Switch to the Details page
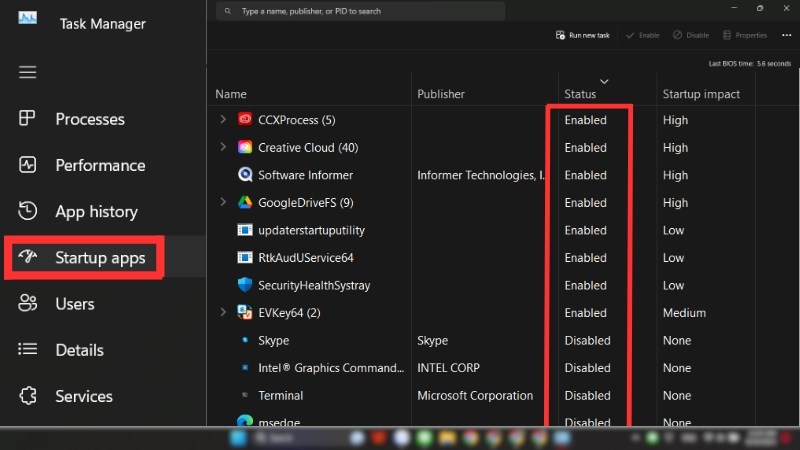 [x=79, y=350]
